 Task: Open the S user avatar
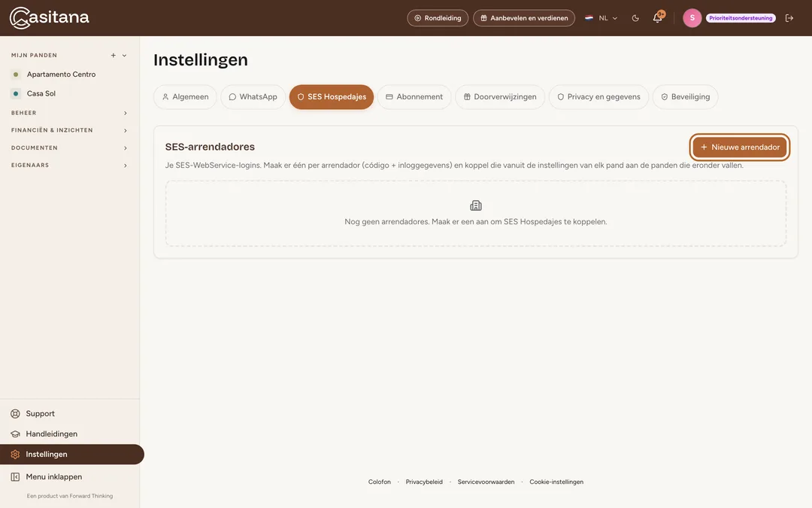pyautogui.click(x=692, y=18)
